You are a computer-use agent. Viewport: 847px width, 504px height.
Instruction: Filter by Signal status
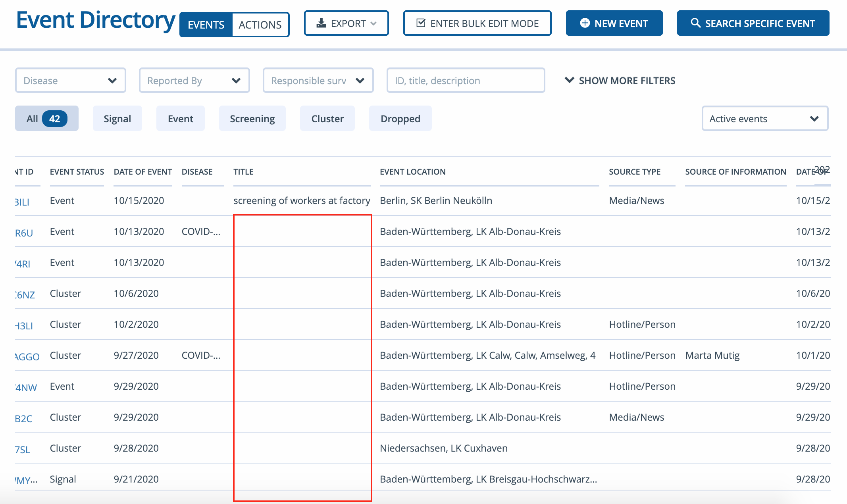pyautogui.click(x=117, y=118)
